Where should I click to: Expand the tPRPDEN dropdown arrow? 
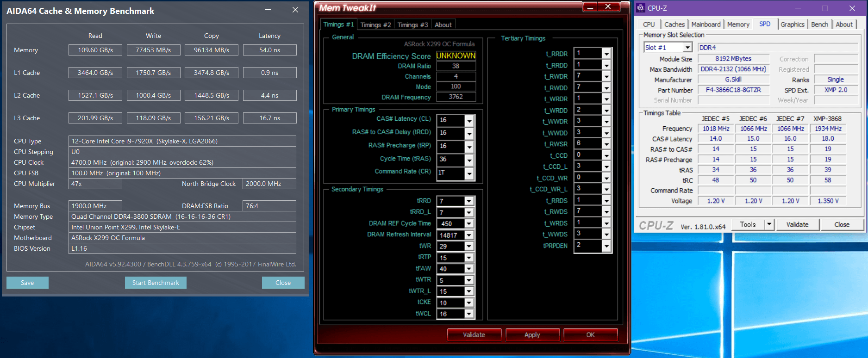(606, 246)
